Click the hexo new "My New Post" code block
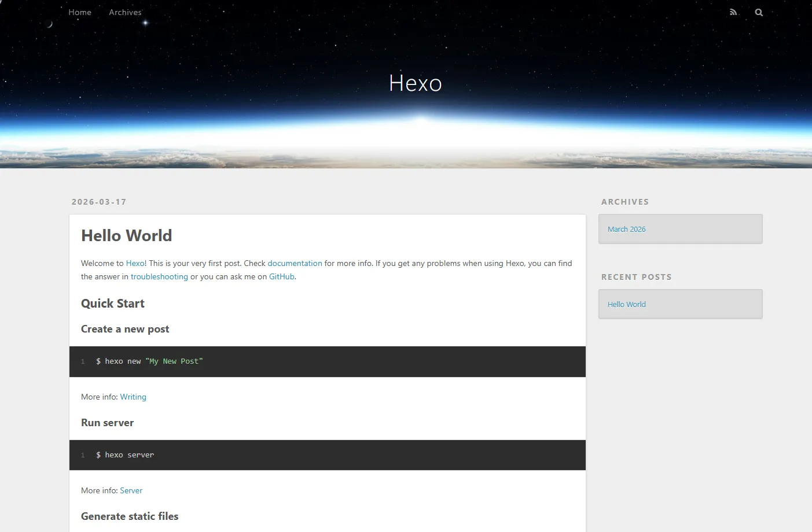812x532 pixels. point(327,361)
